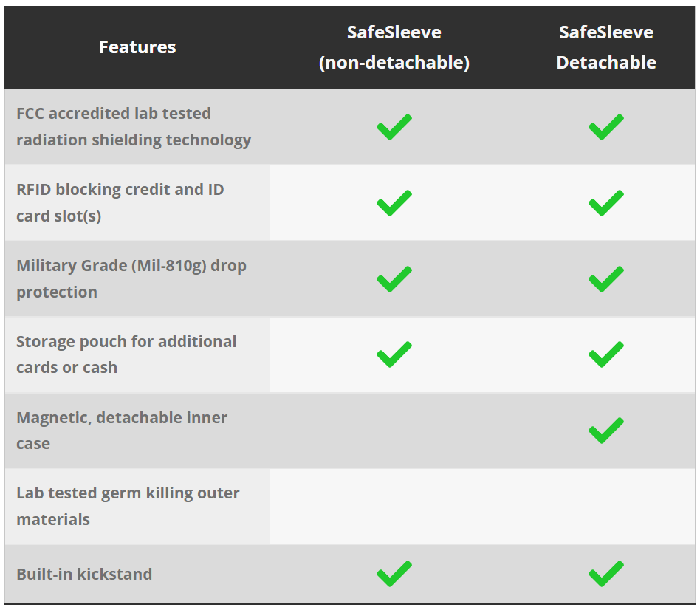This screenshot has height=610, width=700.
Task: Click the SafeSleeve (non-detachable) column header
Action: point(394,47)
